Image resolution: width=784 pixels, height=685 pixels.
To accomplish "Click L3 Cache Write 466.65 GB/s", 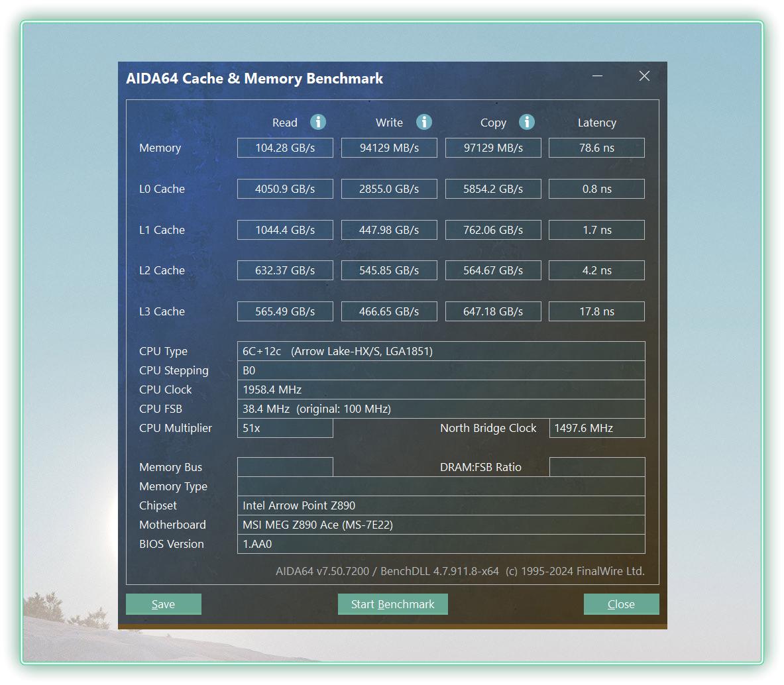I will tap(389, 311).
